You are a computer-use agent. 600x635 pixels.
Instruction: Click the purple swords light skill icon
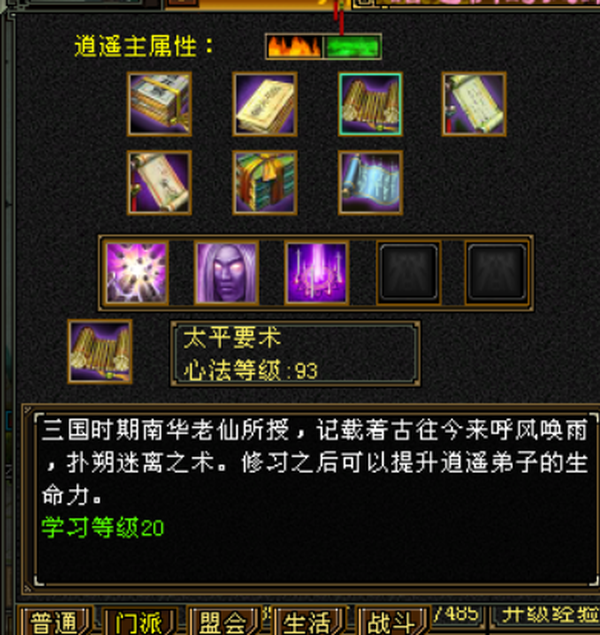click(x=317, y=273)
